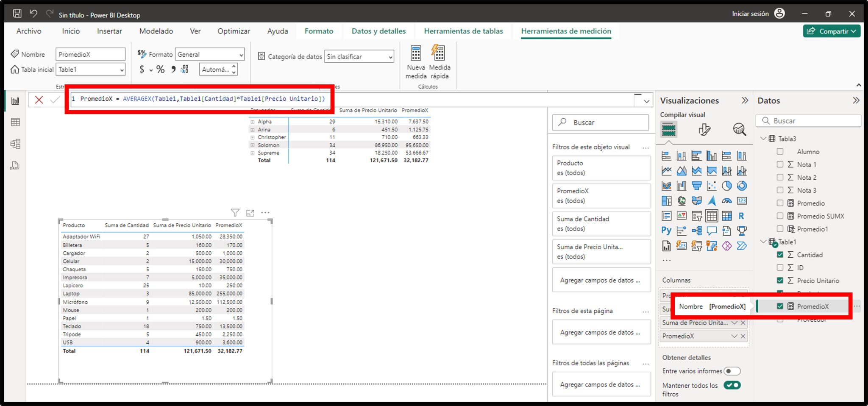Select the matrix visualization

point(726,216)
